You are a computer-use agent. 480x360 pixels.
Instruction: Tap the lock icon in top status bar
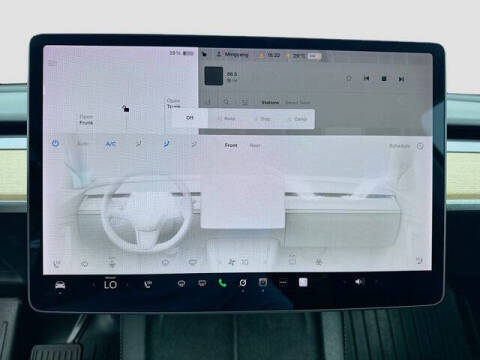click(x=205, y=54)
